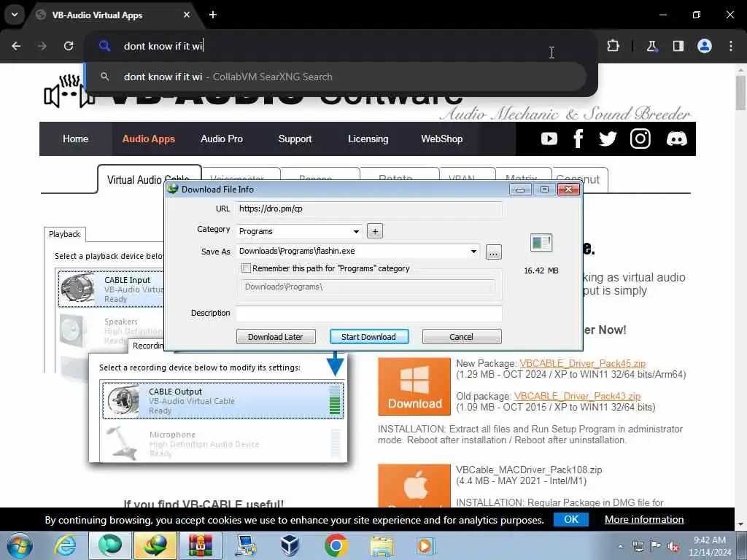The width and height of the screenshot is (747, 560).
Task: Launch Internet Explorer from taskbar
Action: click(65, 545)
